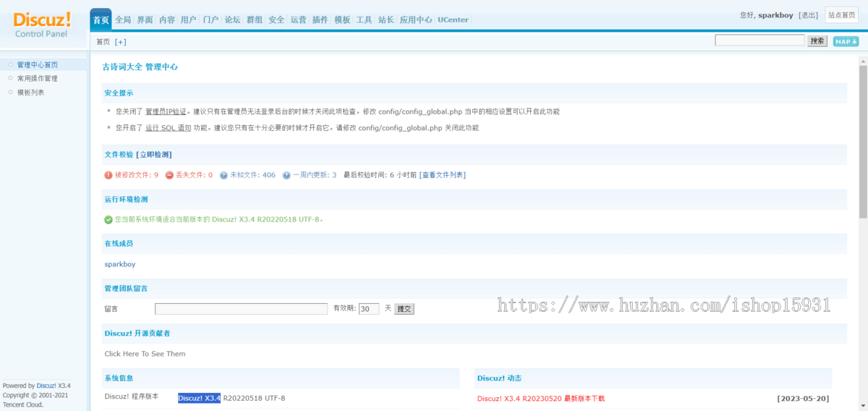Click the highlighted Discuz! X3.4 version text
The image size is (868, 411).
(x=199, y=398)
